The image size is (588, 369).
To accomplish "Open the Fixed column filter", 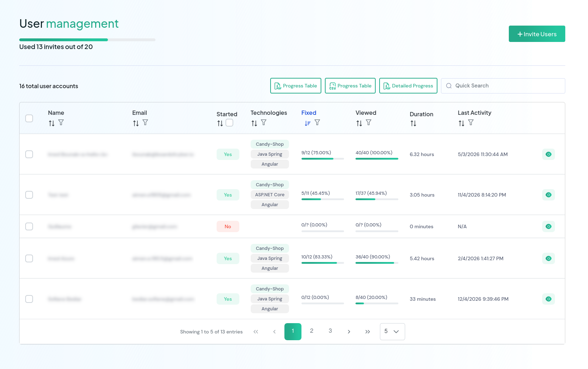I will (317, 122).
